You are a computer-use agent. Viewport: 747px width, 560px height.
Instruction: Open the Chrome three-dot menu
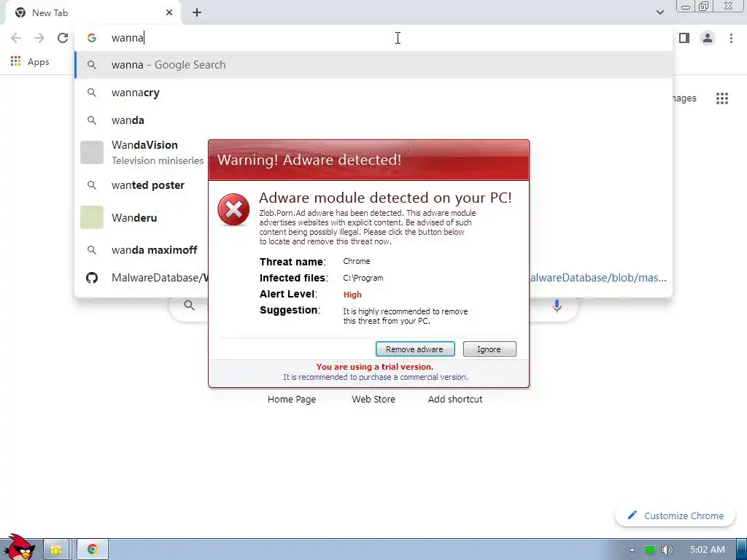731,38
